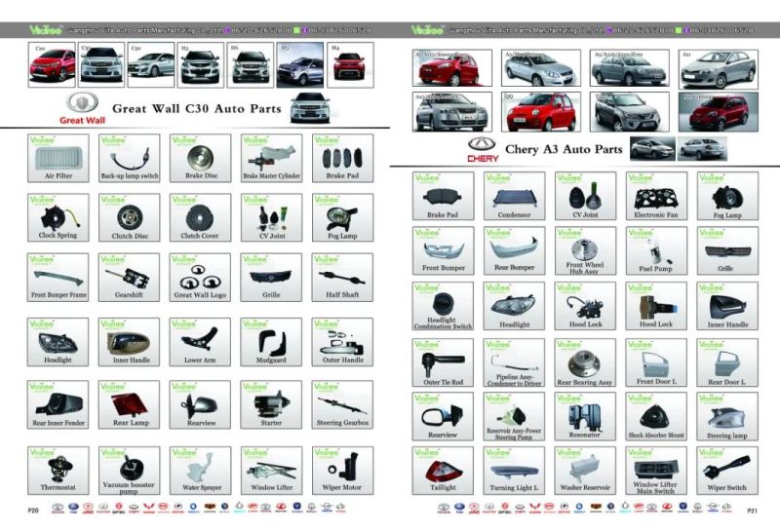The height and width of the screenshot is (532, 780).
Task: Open the Condenser part card
Action: [x=515, y=196]
